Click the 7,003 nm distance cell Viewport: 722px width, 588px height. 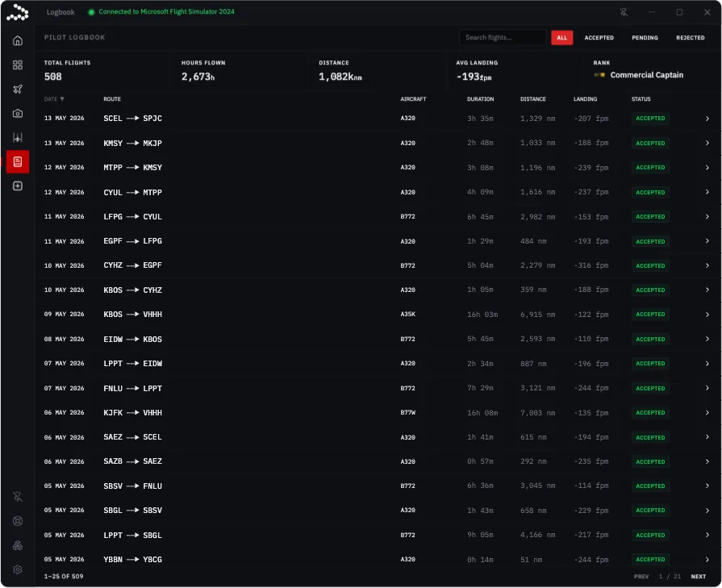[537, 413]
